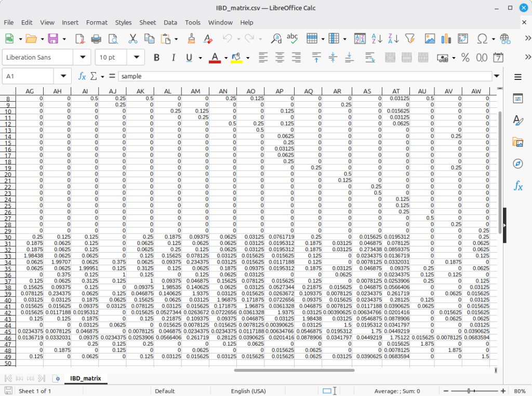Image resolution: width=532 pixels, height=396 pixels.
Task: Click column header AP
Action: pyautogui.click(x=280, y=91)
